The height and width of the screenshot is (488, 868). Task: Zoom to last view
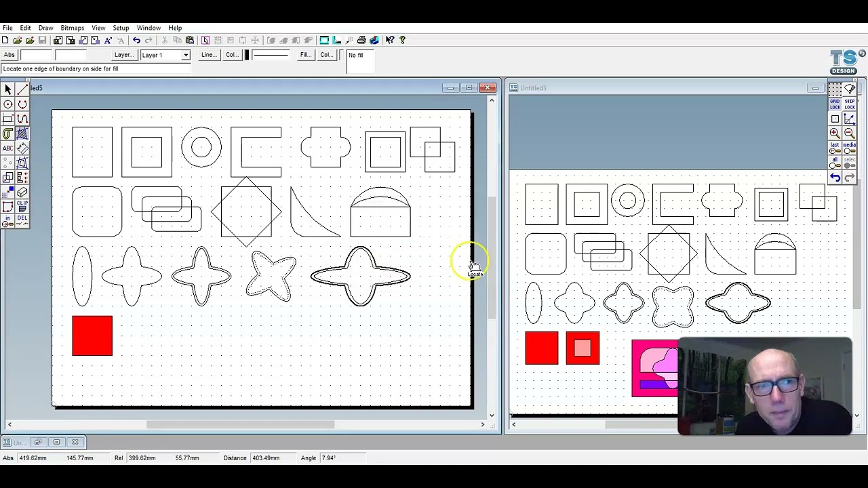tap(835, 148)
